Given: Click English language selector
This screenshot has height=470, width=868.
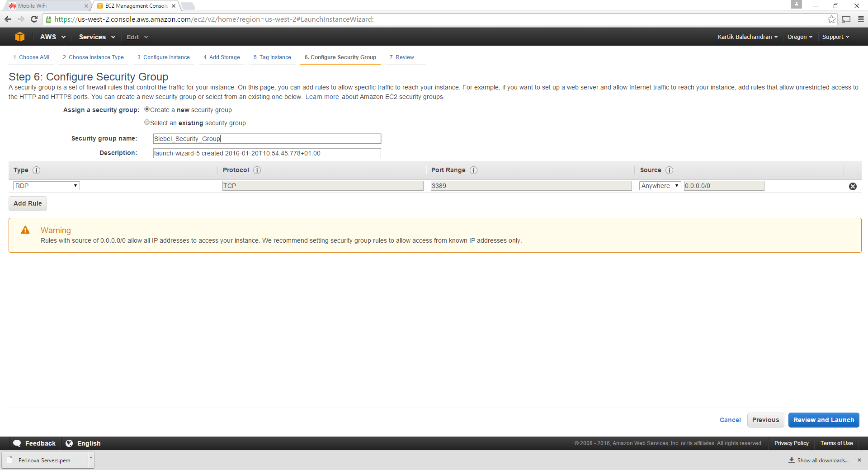Looking at the screenshot, I should [x=83, y=443].
